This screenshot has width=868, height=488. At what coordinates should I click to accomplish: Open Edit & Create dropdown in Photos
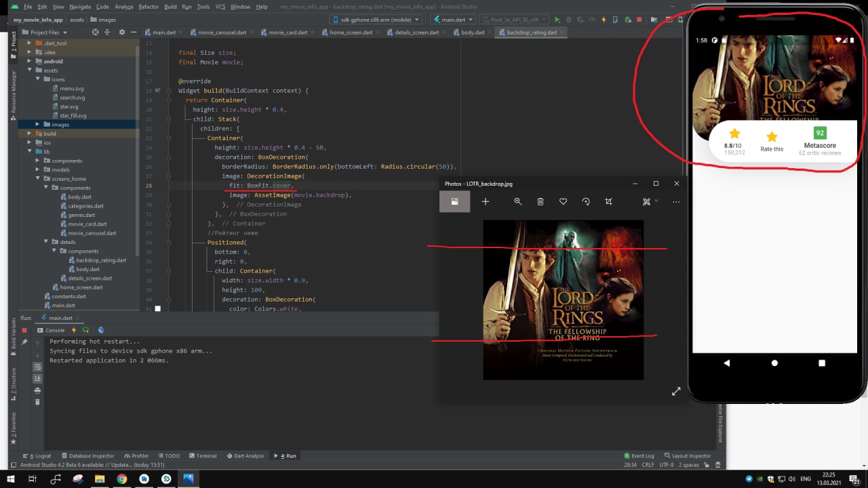point(650,201)
